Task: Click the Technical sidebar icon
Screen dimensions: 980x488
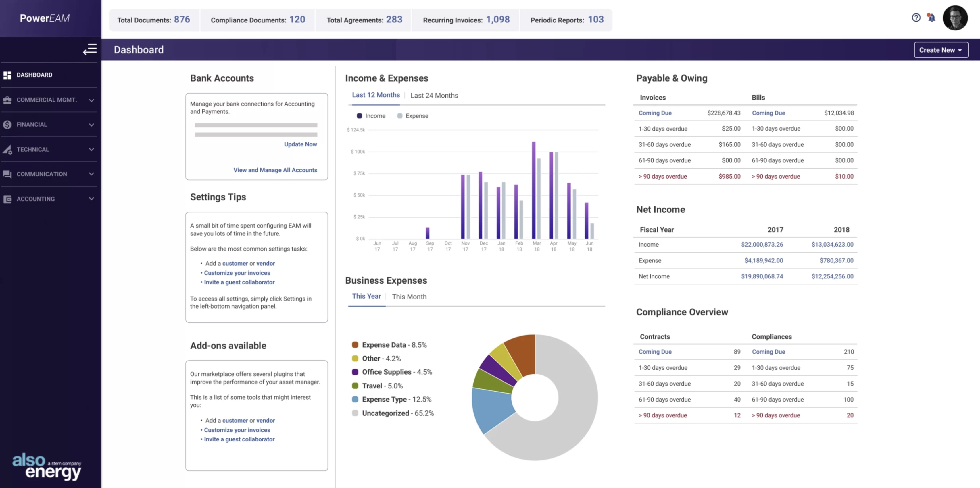Action: click(7, 149)
